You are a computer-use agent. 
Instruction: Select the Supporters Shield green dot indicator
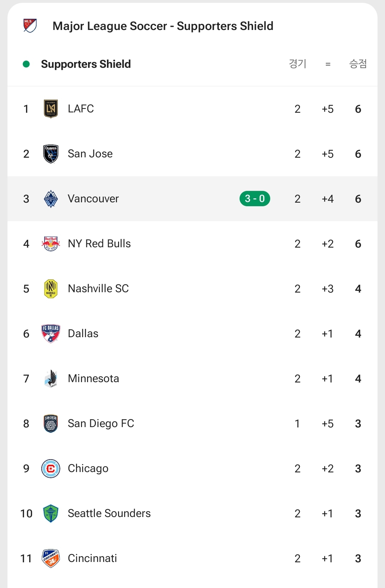point(26,64)
